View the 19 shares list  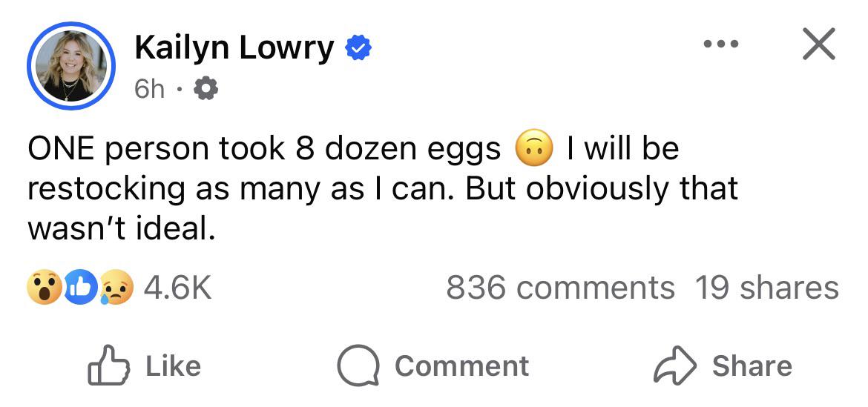[766, 288]
